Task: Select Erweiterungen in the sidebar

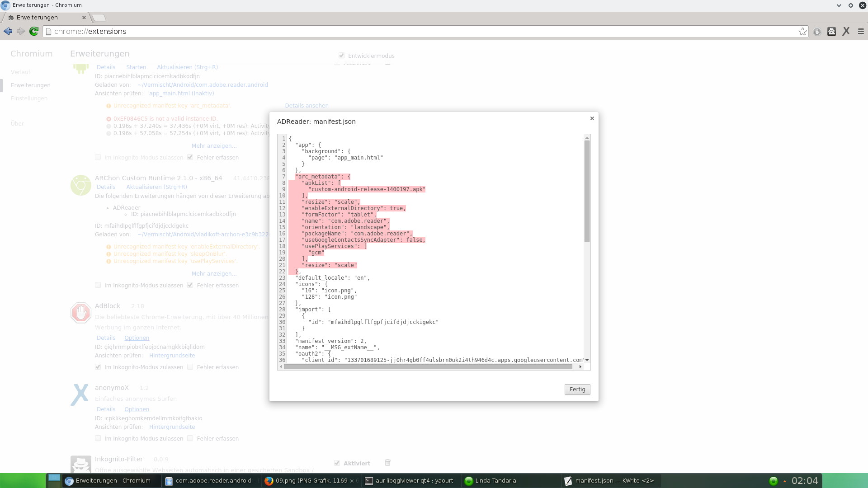Action: pyautogui.click(x=31, y=85)
